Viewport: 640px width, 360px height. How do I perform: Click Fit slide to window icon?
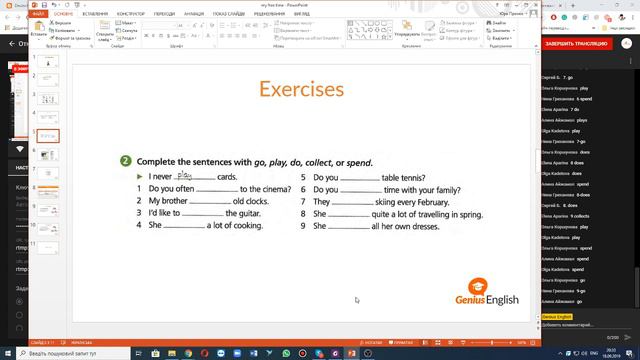pos(533,343)
